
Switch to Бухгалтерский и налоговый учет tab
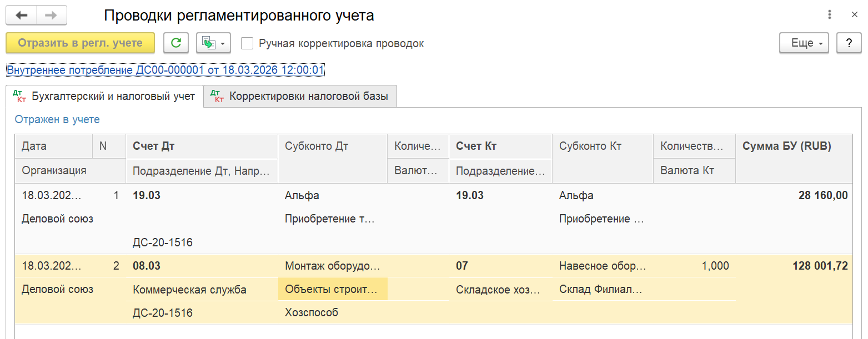pyautogui.click(x=104, y=97)
